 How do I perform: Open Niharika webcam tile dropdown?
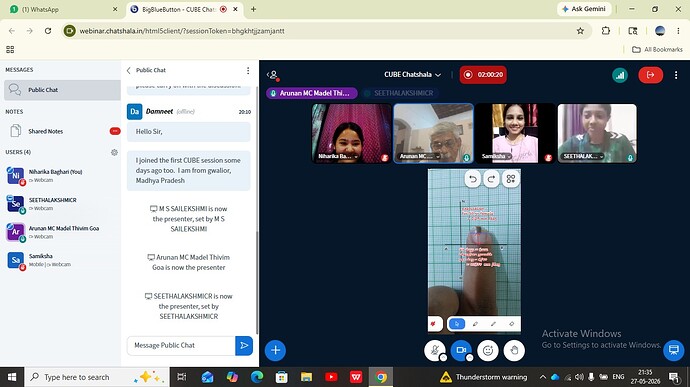pyautogui.click(x=356, y=157)
